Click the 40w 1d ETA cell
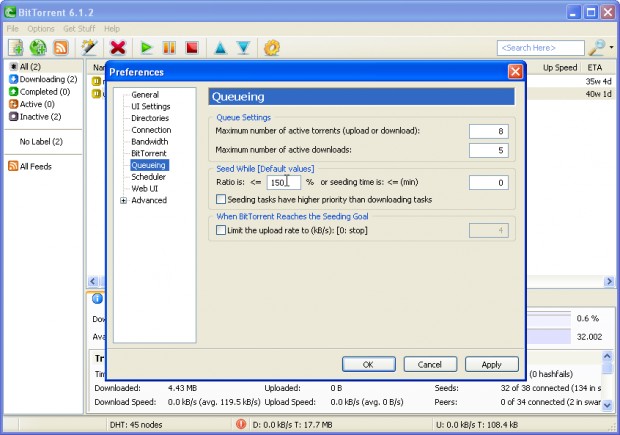 pos(598,94)
